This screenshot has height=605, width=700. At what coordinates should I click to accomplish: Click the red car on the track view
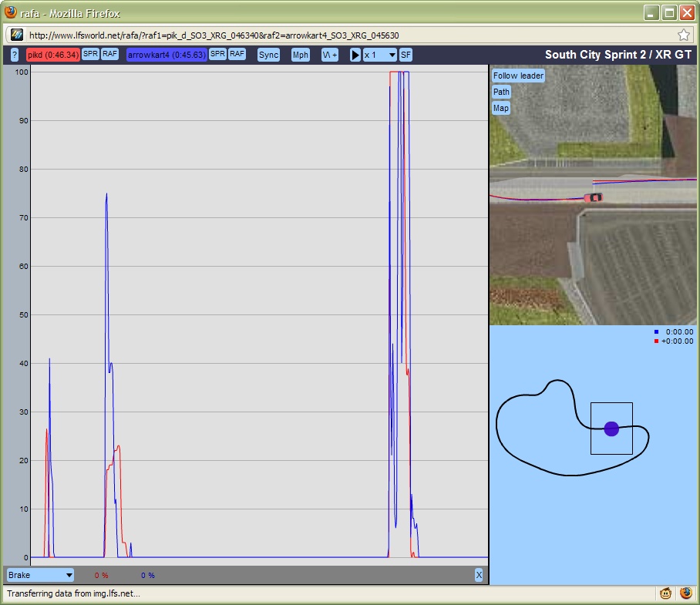594,197
